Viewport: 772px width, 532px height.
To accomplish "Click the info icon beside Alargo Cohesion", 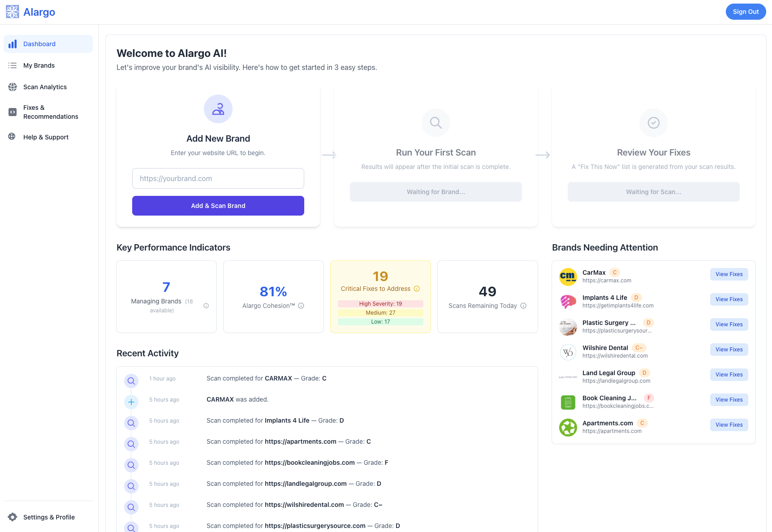I will pos(301,306).
